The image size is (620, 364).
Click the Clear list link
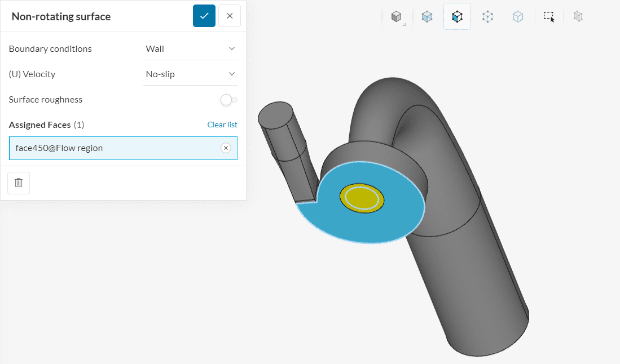click(x=222, y=125)
